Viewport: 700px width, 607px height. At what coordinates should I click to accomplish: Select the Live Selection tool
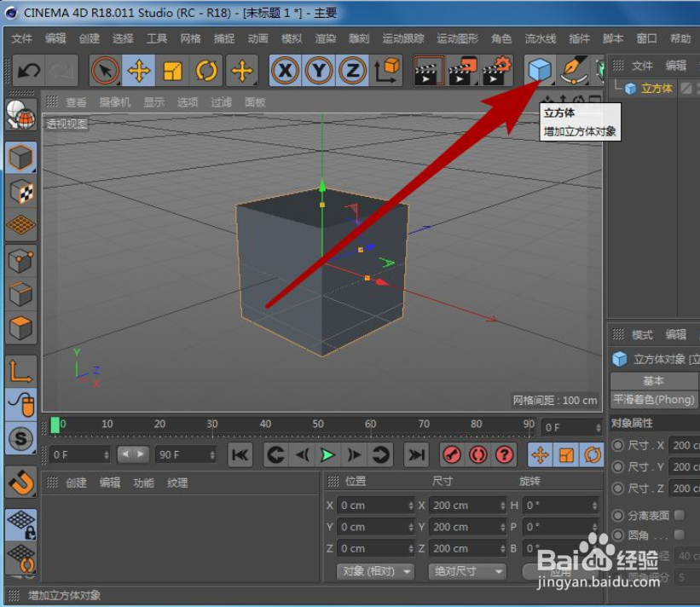106,70
